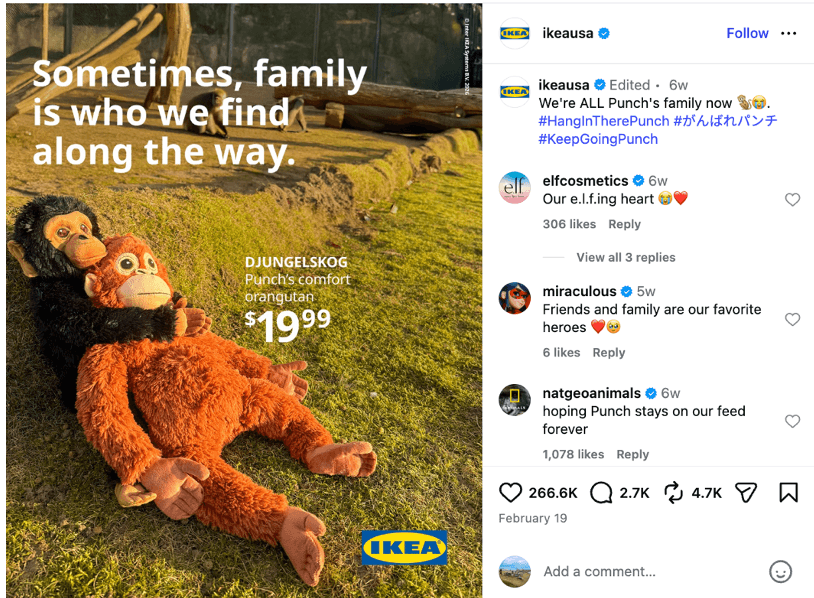Open the post options three-dot menu
The height and width of the screenshot is (598, 814).
click(789, 33)
